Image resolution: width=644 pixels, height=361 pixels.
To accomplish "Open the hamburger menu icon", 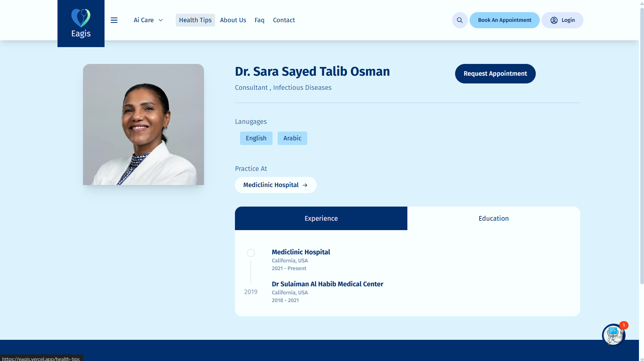I will pyautogui.click(x=114, y=20).
